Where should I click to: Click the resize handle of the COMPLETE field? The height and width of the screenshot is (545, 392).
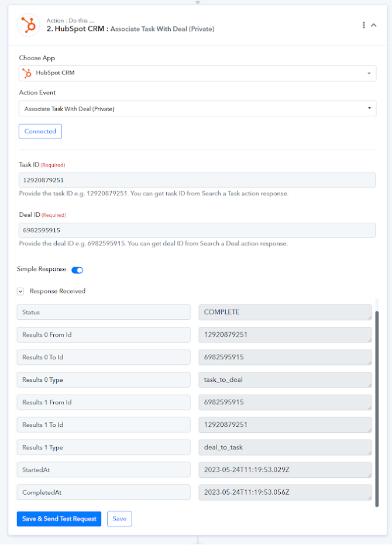369,318
